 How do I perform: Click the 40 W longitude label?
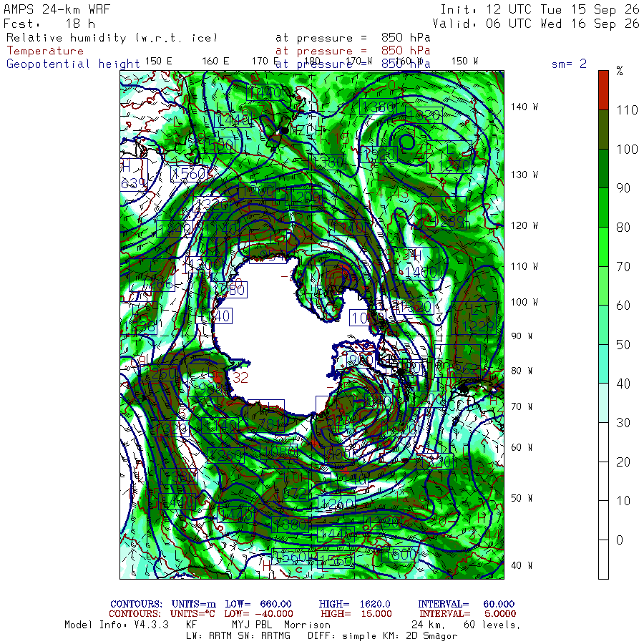coord(521,565)
